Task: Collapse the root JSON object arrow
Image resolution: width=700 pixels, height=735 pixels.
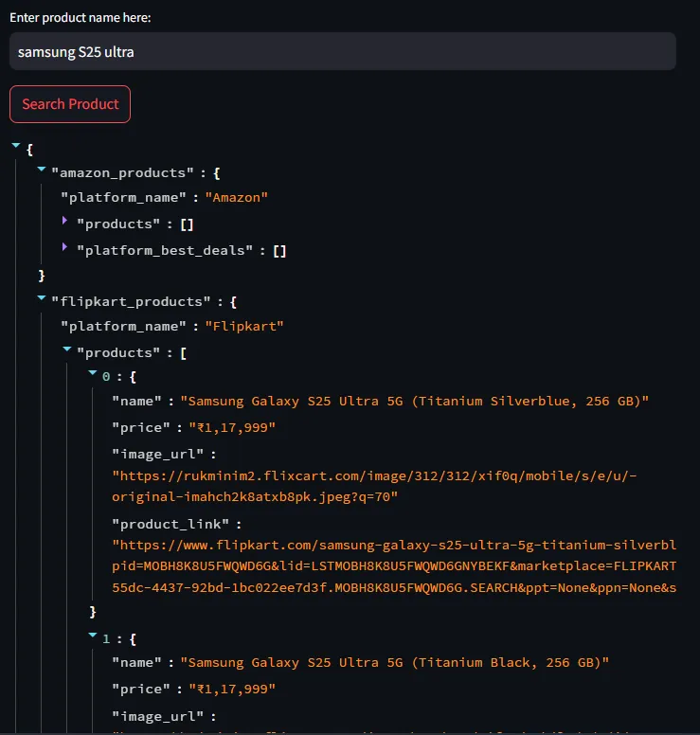Action: 16,147
